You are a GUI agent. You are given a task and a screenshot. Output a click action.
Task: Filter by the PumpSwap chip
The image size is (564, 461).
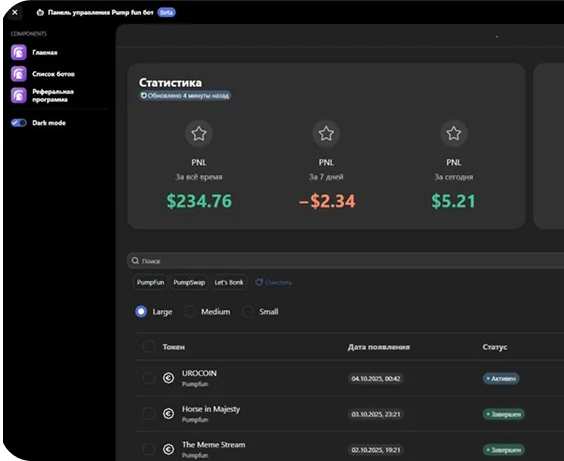(x=189, y=283)
